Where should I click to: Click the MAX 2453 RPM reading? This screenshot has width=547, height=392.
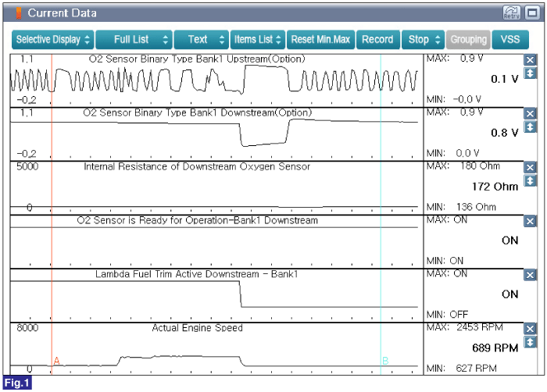point(465,327)
